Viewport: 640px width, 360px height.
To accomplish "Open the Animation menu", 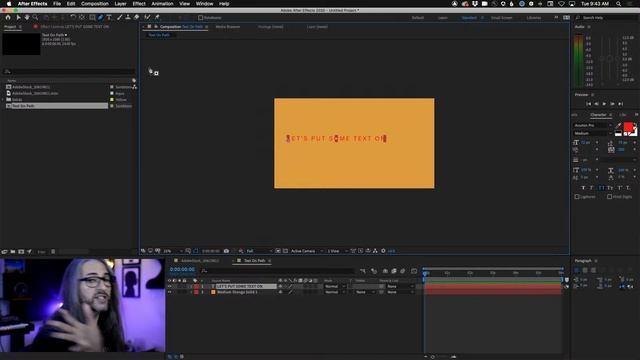I will 162,4.
